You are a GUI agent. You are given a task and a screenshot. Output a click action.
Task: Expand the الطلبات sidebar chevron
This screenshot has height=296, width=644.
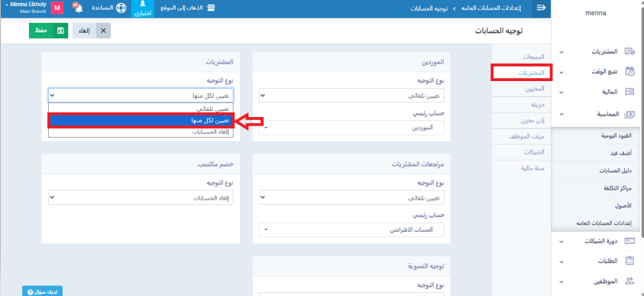click(x=561, y=262)
